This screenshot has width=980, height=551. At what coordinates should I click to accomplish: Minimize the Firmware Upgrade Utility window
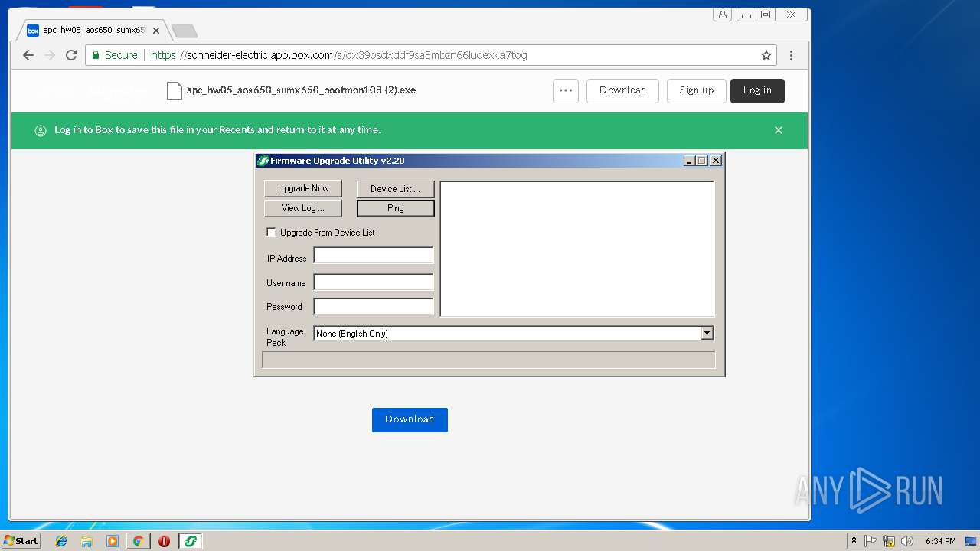tap(689, 161)
